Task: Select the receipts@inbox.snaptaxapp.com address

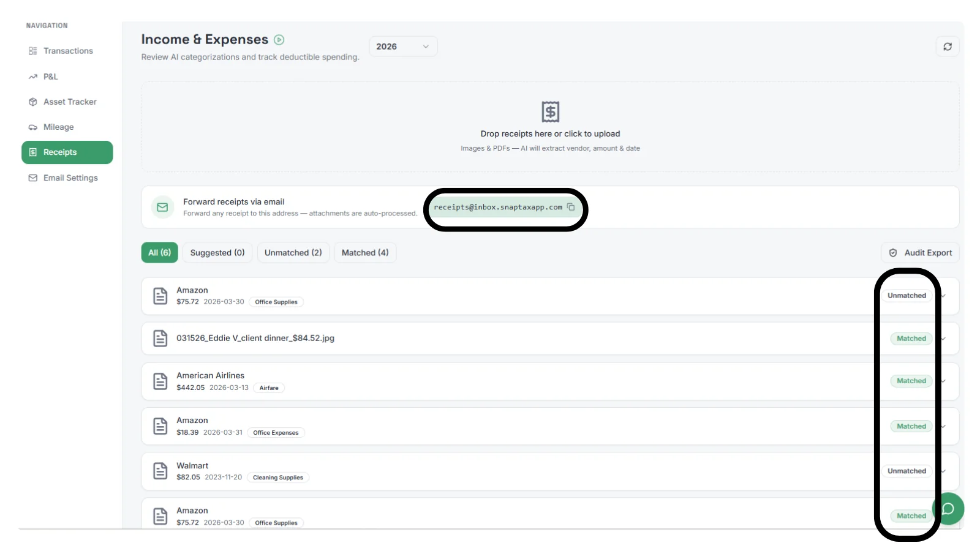Action: (498, 207)
